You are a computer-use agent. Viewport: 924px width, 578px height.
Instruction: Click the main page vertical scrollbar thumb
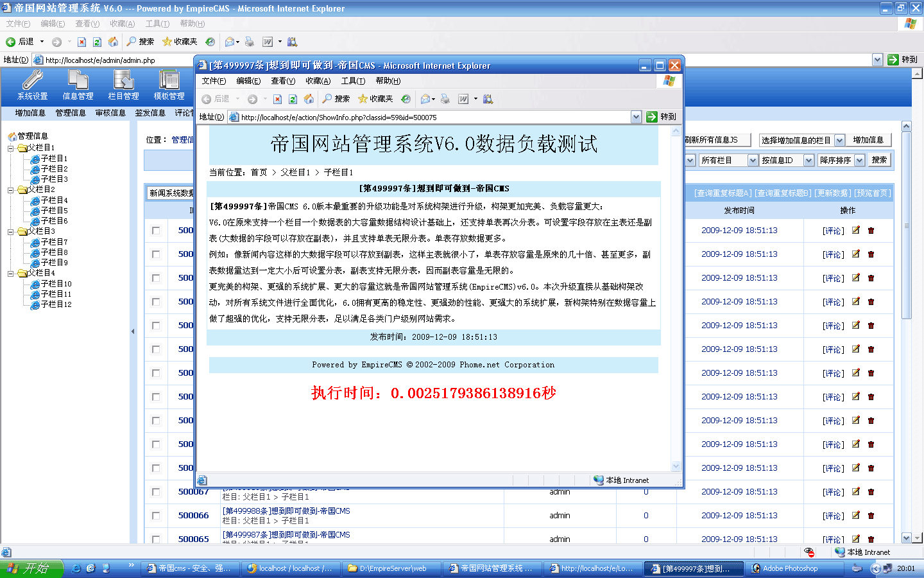tap(906, 225)
